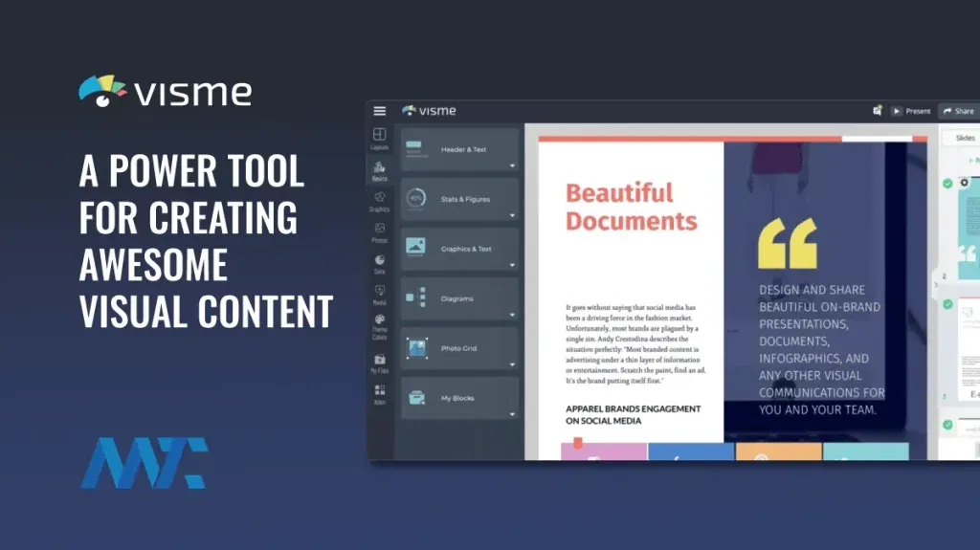Select the Stats & Figures block label
The width and height of the screenshot is (980, 550).
[x=465, y=199]
